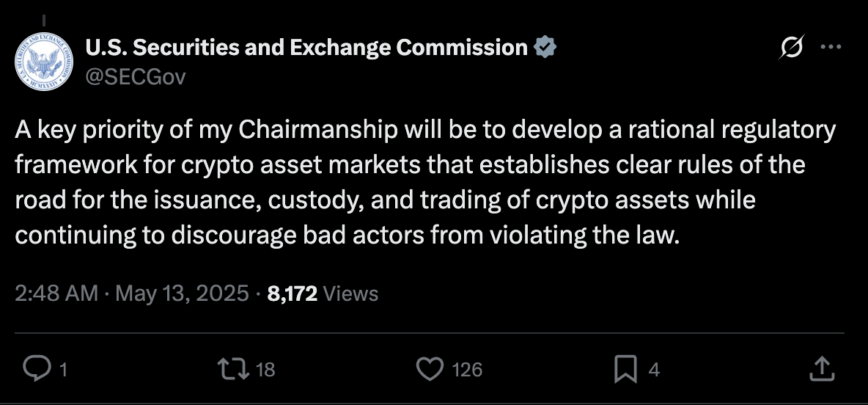Open the 2:48 AM timestamp link
Viewport: 868px width, 405px height.
pyautogui.click(x=56, y=293)
